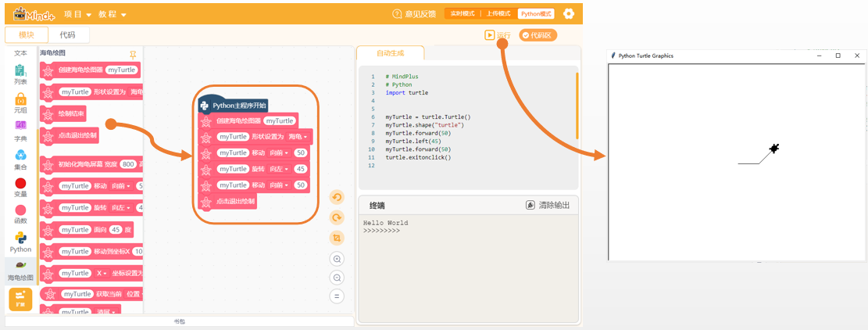This screenshot has width=868, height=330.
Task: Select the 集合 category icon
Action: coord(20,155)
